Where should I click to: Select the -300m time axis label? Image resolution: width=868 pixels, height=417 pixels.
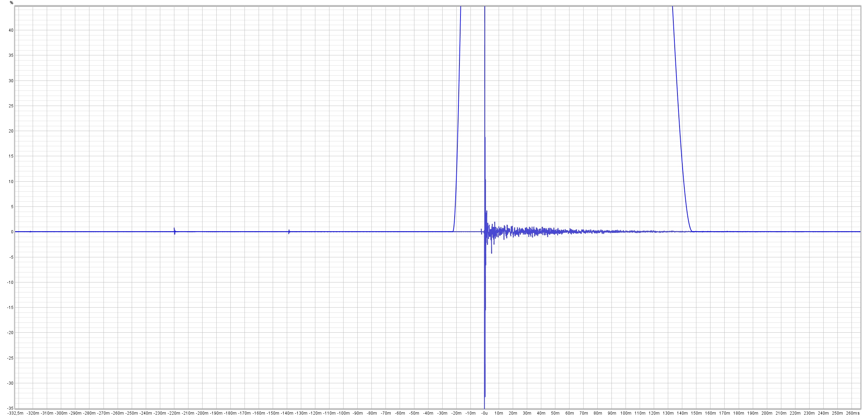tap(61, 413)
